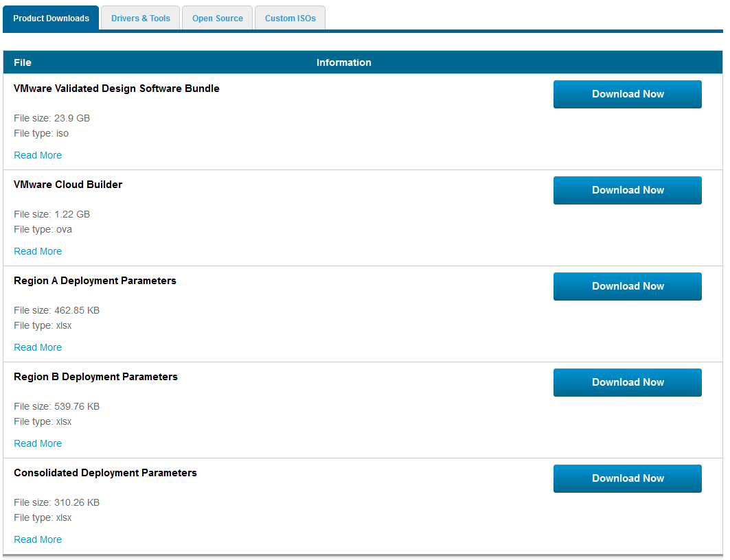The height and width of the screenshot is (560, 730).
Task: Click the File column header
Action: 23,62
